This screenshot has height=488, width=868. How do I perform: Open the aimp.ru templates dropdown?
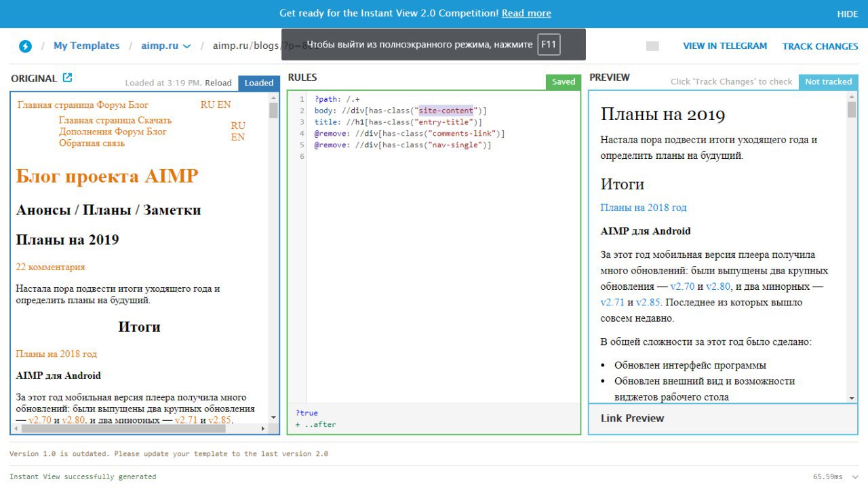click(166, 46)
